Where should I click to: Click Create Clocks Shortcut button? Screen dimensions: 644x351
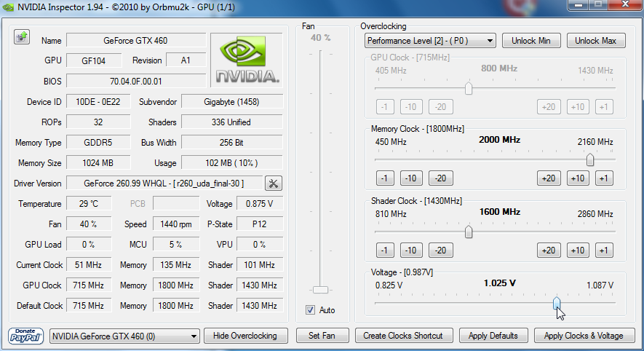pos(404,336)
